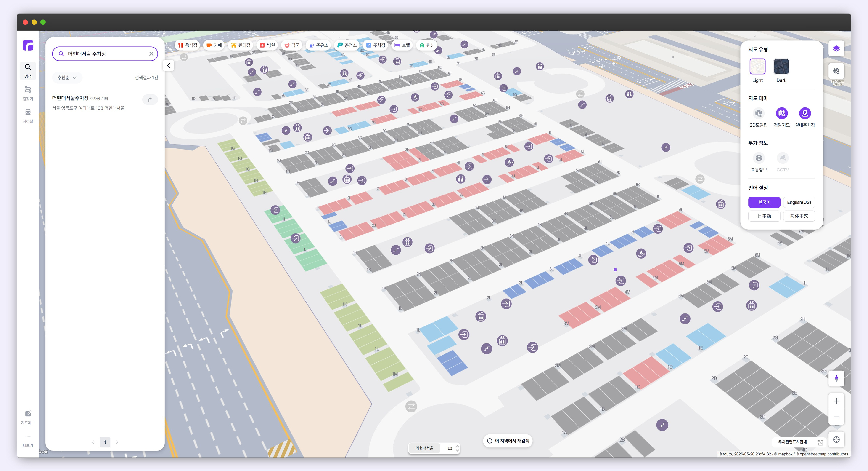
Task: Open the 검색 search tab in the sidebar
Action: [x=28, y=70]
